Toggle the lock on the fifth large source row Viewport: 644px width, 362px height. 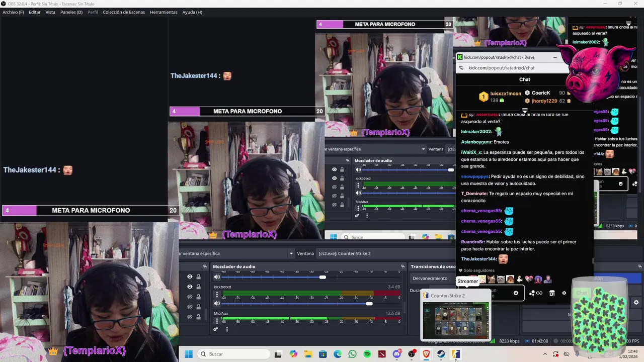[198, 317]
